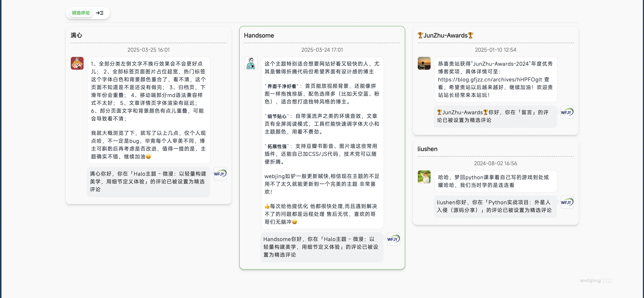Click the reply mentioning Python实战项目

pyautogui.click(x=494, y=206)
